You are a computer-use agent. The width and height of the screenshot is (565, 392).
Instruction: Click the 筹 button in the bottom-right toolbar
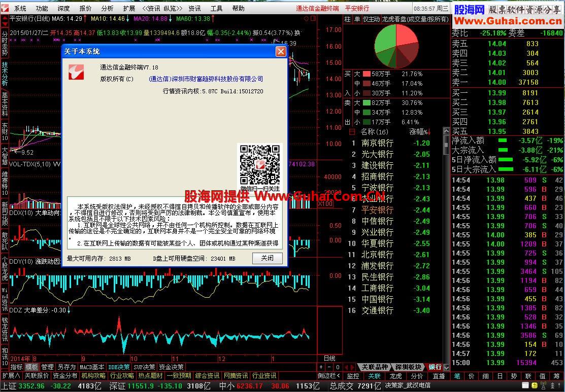556,376
